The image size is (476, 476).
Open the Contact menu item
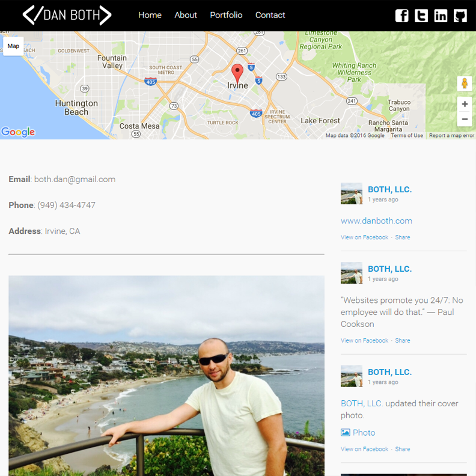270,15
